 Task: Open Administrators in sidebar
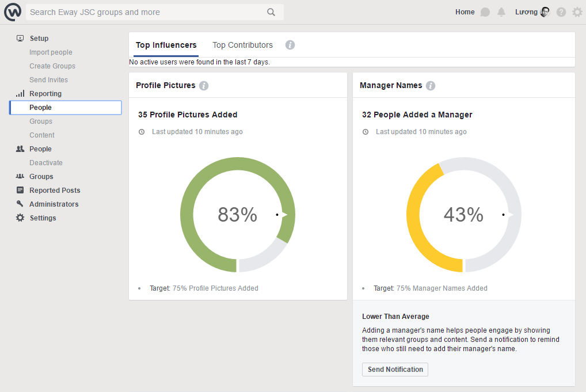pyautogui.click(x=54, y=204)
